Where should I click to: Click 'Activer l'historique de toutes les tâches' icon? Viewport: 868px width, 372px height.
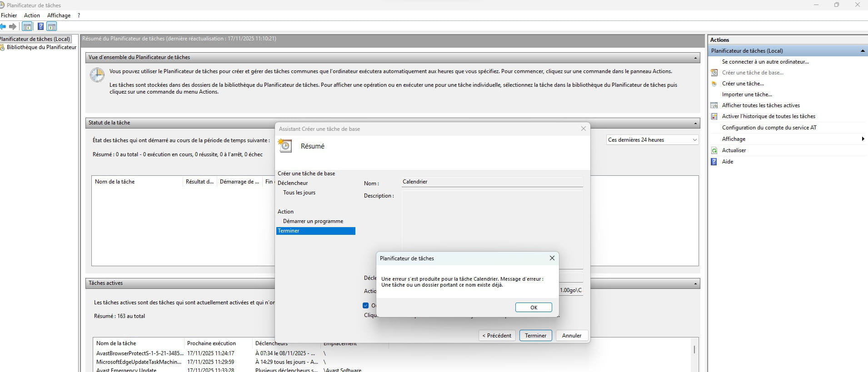[714, 116]
